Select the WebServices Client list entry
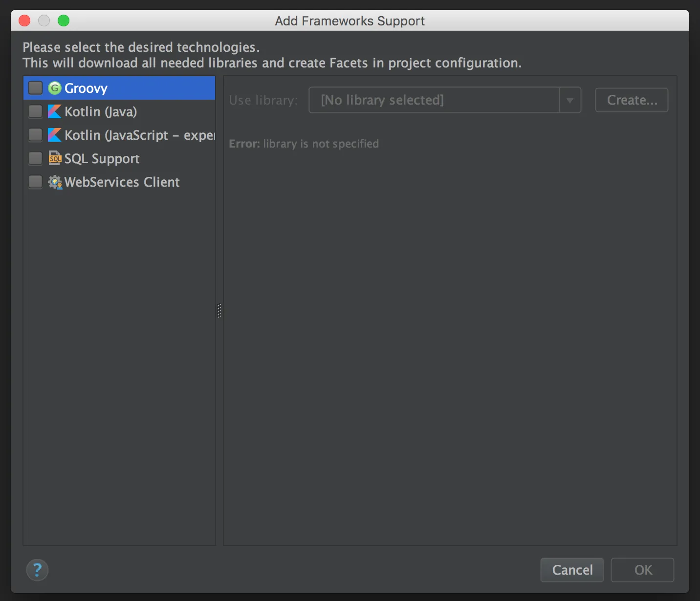The width and height of the screenshot is (700, 601). pos(119,182)
